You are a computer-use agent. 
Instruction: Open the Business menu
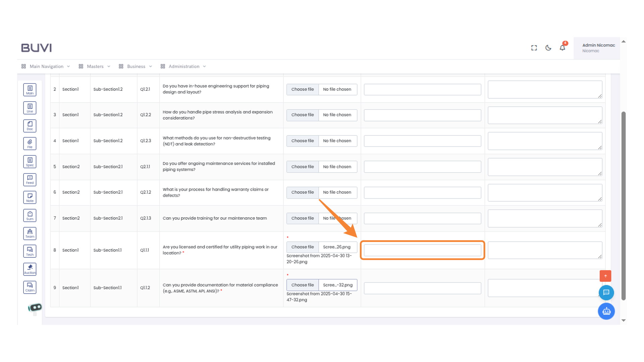pos(136,66)
